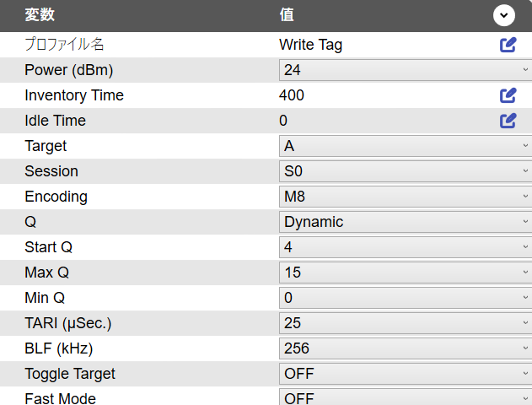Change the Q mode from Dynamic
The width and height of the screenshot is (532, 405).
(405, 222)
